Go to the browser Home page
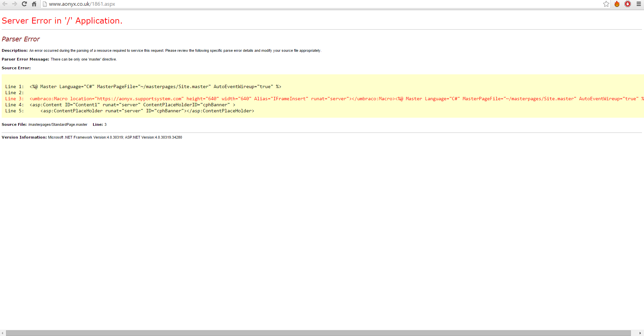Image resolution: width=644 pixels, height=336 pixels. pyautogui.click(x=34, y=4)
